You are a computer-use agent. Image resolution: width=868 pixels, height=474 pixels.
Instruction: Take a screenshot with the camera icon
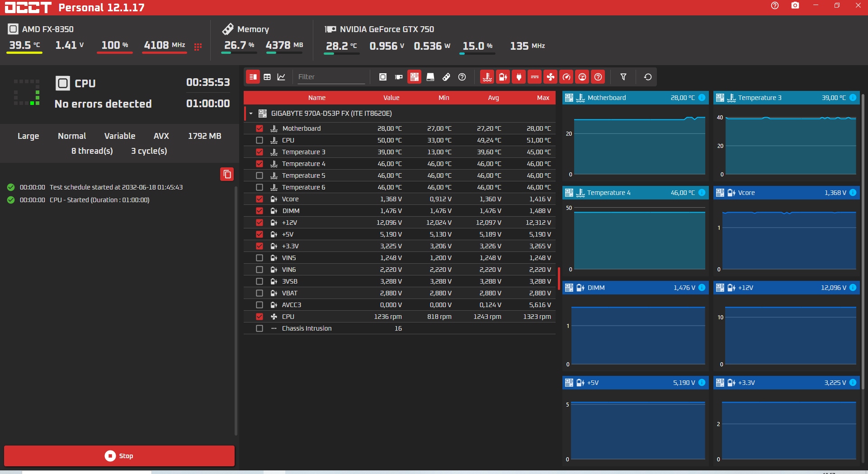[795, 5]
